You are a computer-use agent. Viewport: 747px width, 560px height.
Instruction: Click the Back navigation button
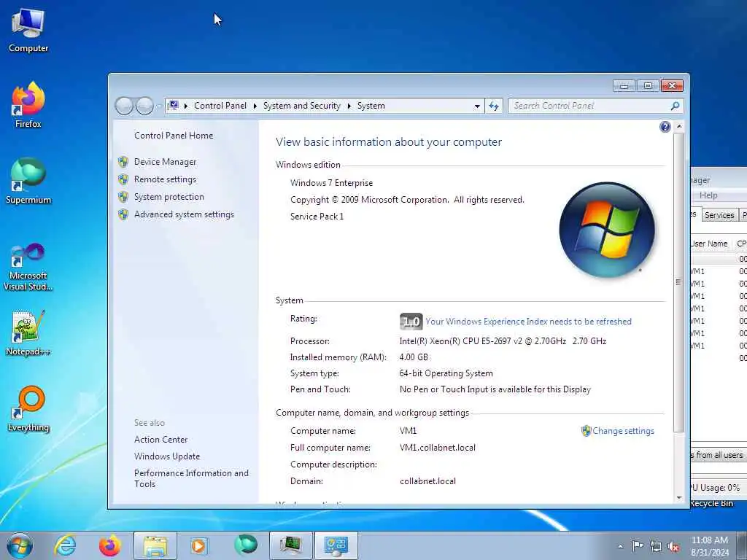pyautogui.click(x=124, y=106)
